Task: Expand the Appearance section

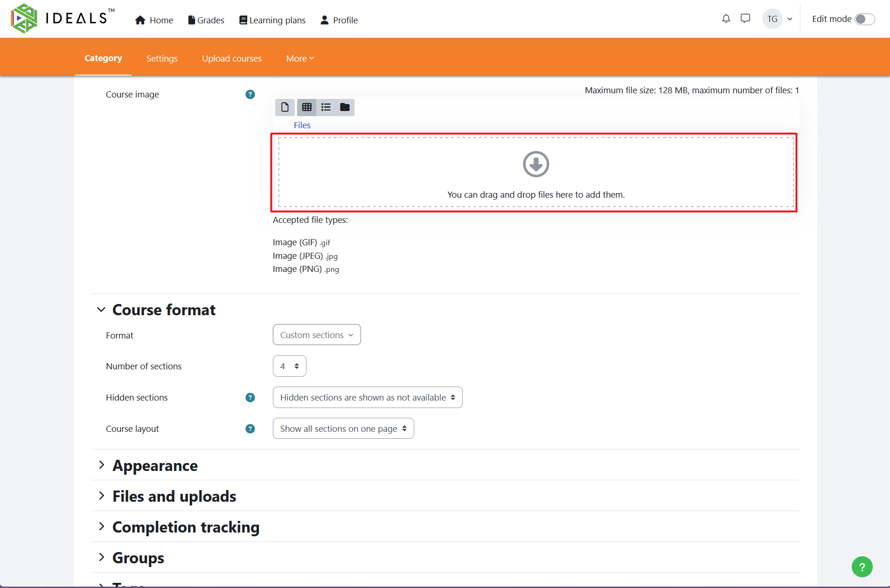Action: pos(155,465)
